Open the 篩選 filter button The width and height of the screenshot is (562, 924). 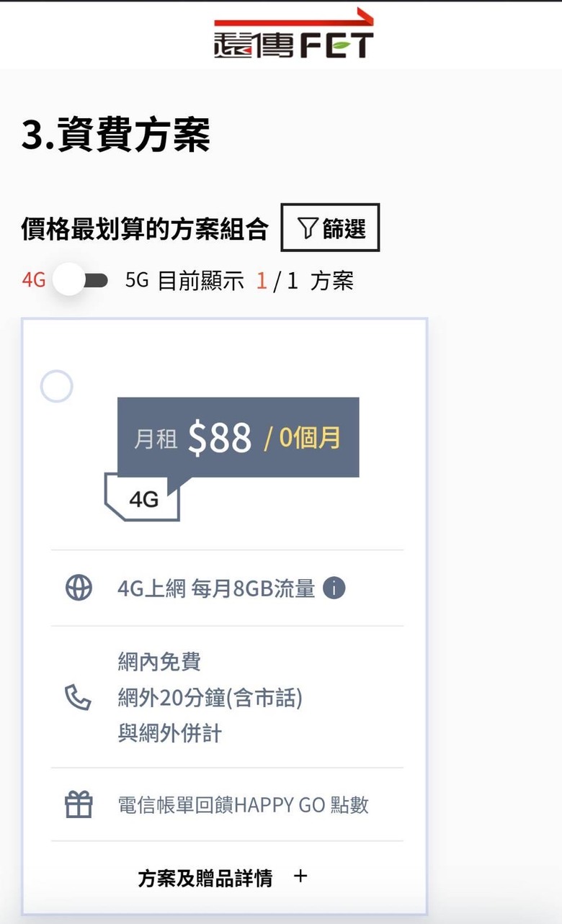330,228
